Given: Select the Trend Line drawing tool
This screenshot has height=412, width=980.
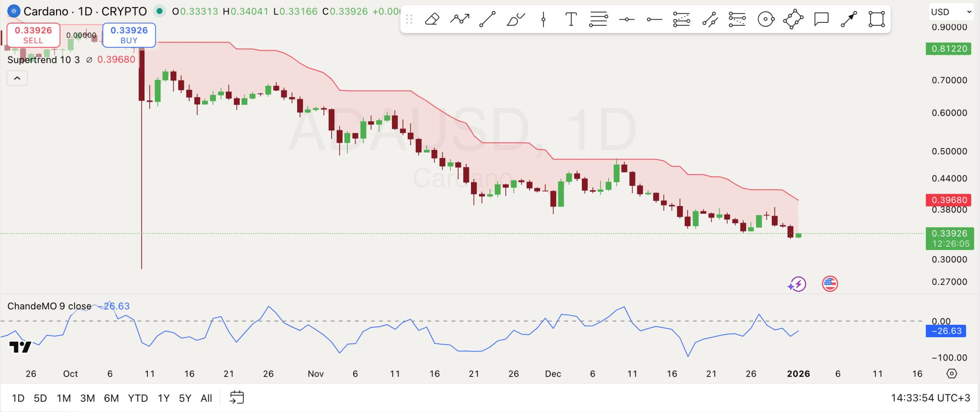Looking at the screenshot, I should 487,20.
